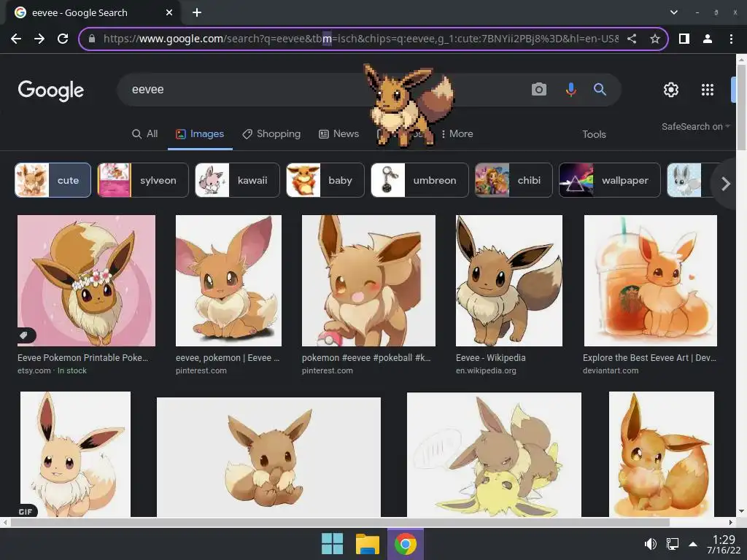Open network status icon in system tray

(x=672, y=544)
